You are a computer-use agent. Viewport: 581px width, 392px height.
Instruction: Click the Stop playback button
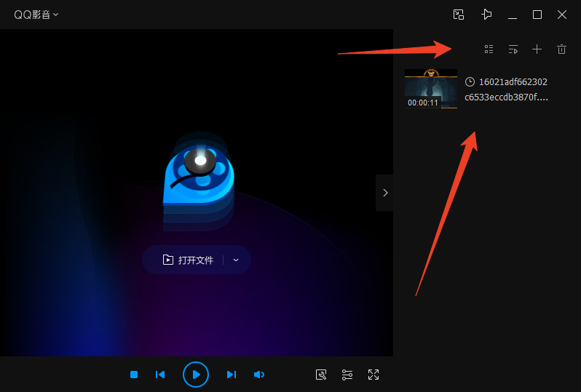click(x=134, y=375)
